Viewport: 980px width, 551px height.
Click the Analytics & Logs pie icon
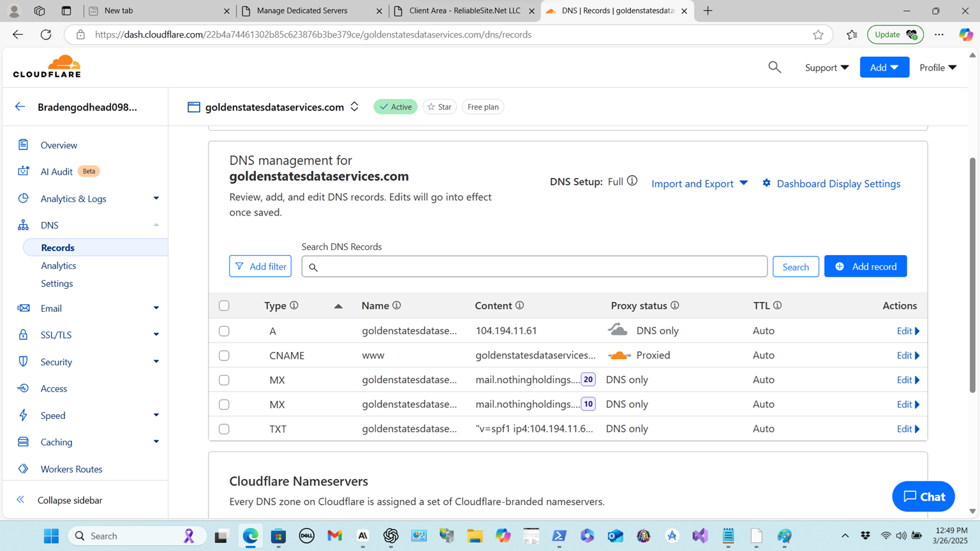pos(24,198)
